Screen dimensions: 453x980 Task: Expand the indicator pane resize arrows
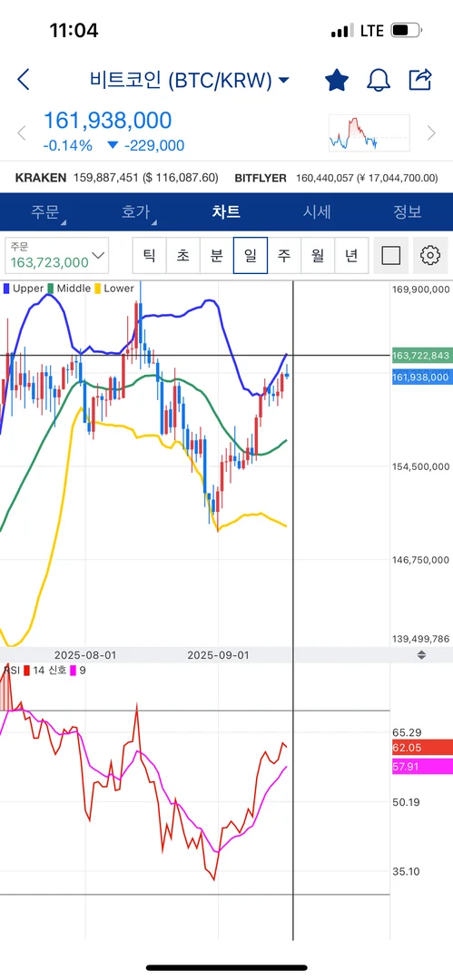pyautogui.click(x=421, y=655)
